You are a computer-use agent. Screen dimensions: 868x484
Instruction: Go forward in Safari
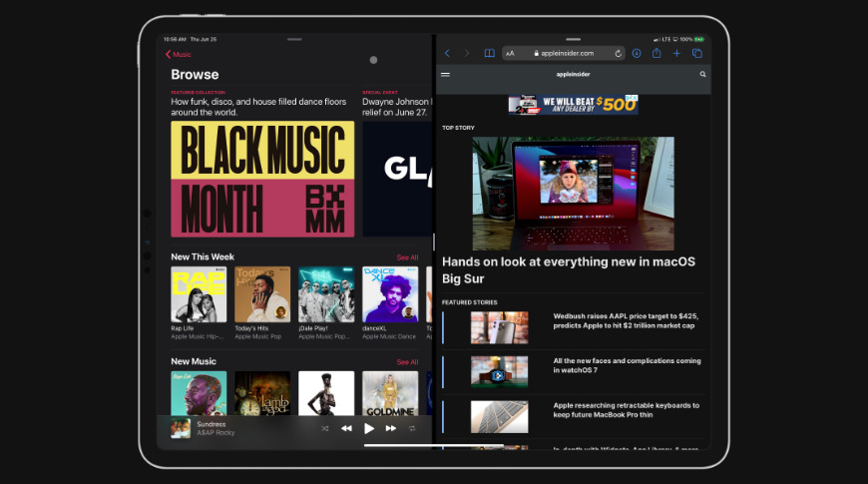(467, 53)
